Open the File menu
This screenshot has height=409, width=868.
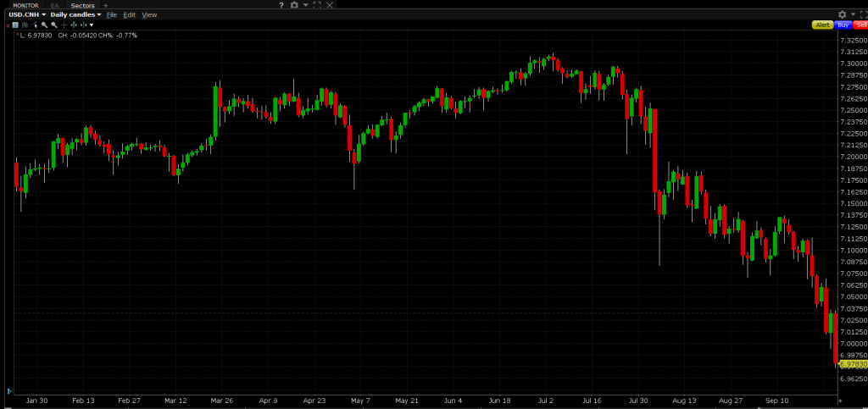111,15
